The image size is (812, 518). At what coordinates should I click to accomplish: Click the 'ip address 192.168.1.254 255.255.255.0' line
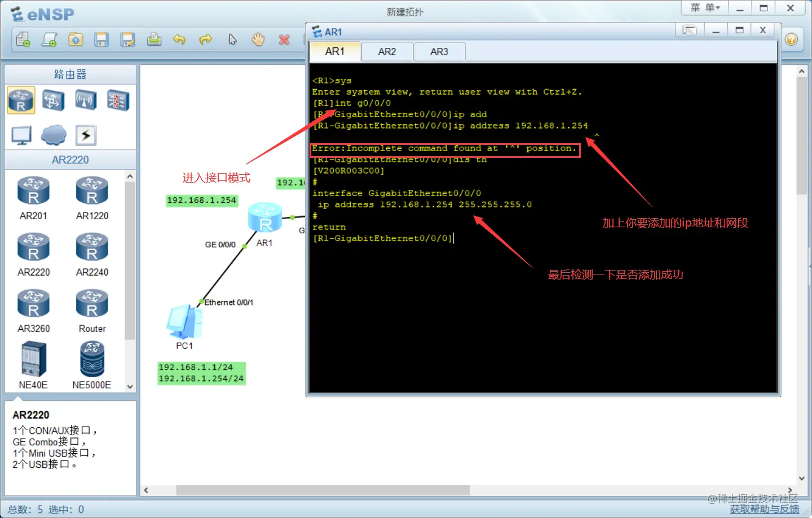tap(425, 205)
